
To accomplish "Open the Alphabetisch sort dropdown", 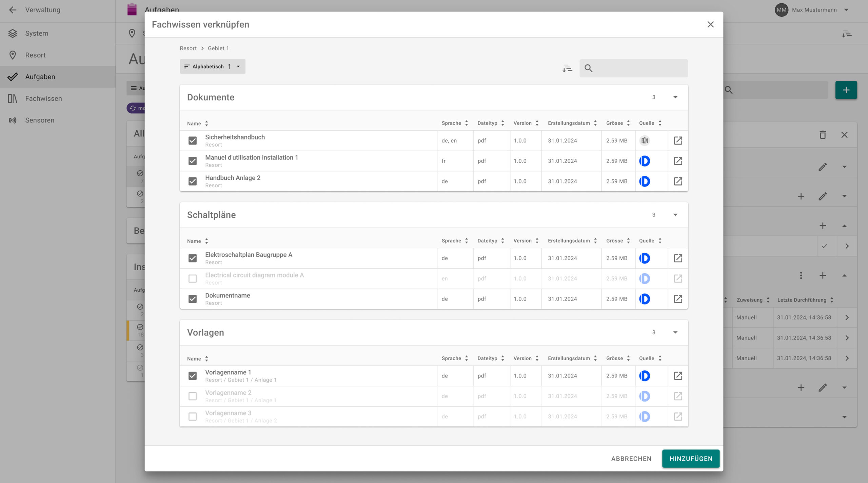I will pyautogui.click(x=212, y=66).
